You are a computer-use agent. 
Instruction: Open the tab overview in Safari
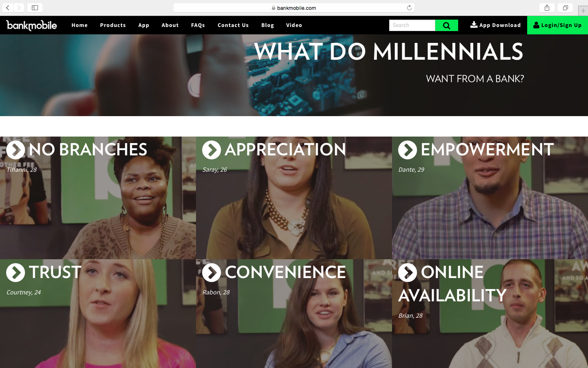(566, 8)
